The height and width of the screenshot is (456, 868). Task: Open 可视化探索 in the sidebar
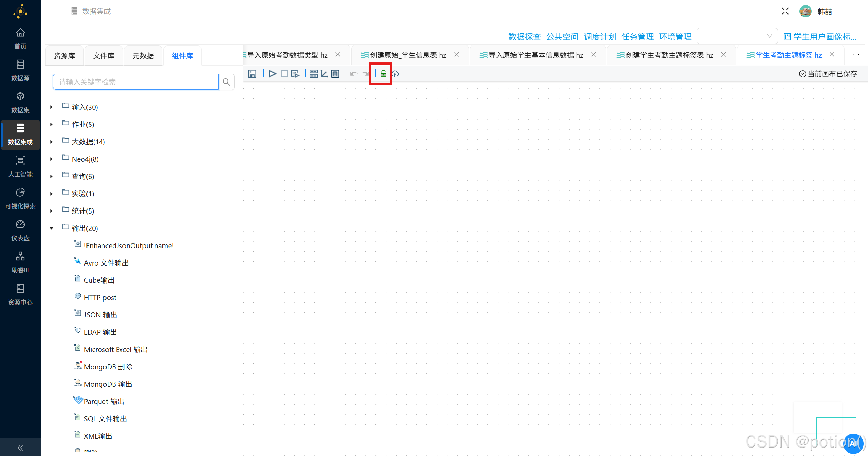pos(20,199)
